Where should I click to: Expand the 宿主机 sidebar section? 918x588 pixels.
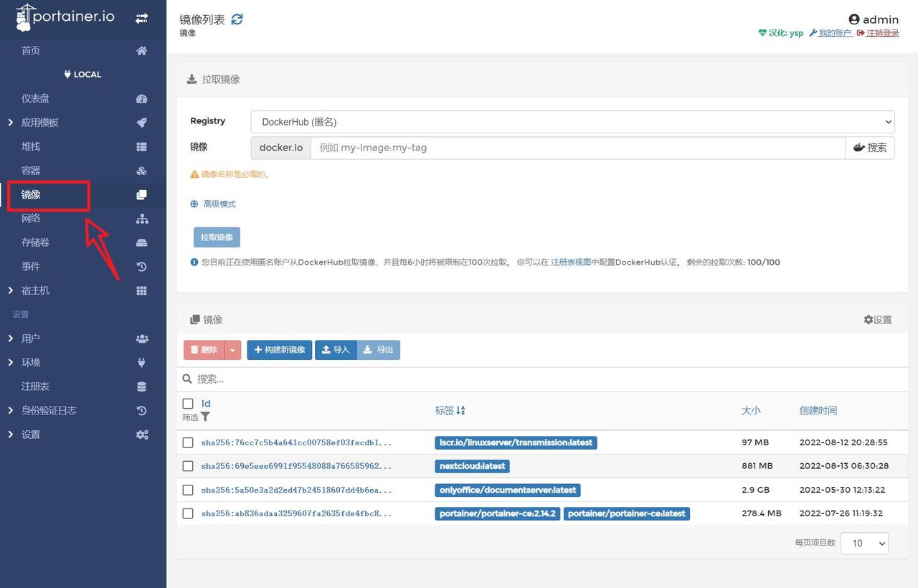click(x=11, y=290)
